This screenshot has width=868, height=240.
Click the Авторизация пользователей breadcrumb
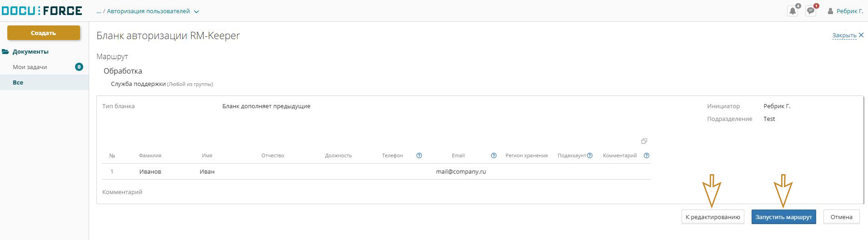click(148, 11)
